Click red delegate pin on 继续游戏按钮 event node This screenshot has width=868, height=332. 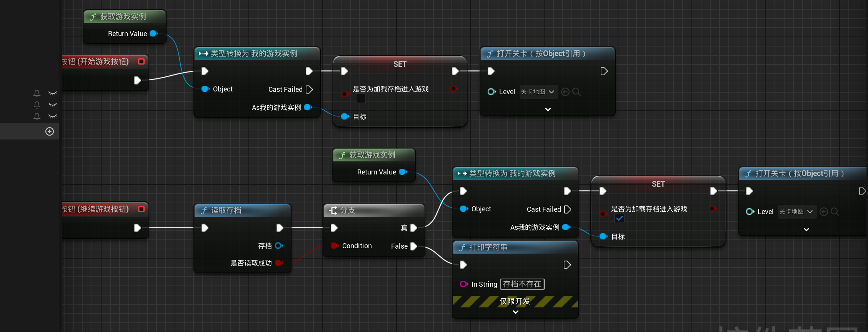141,209
